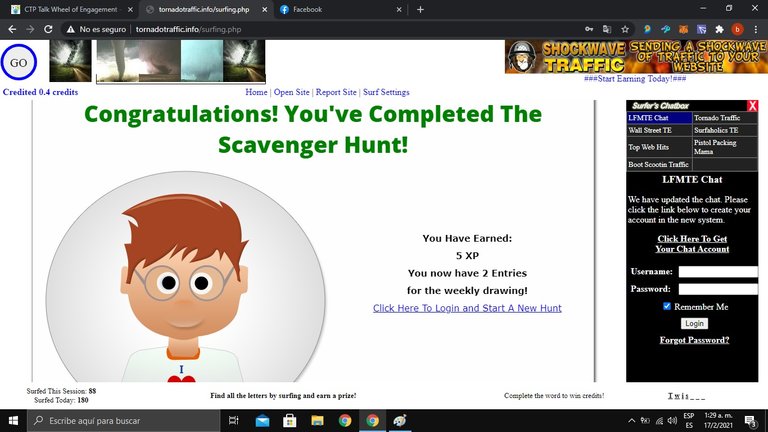This screenshot has height=432, width=768.
Task: Click 'Click Here To Get Your Chat Account'
Action: pos(692,244)
